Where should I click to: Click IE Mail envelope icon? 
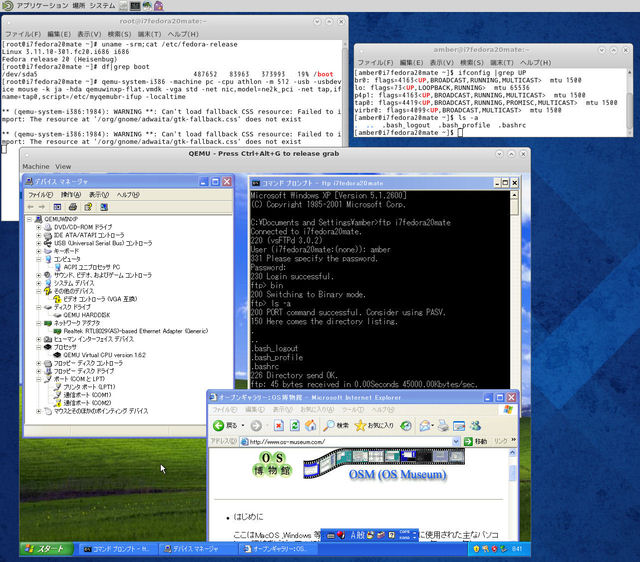click(x=424, y=426)
